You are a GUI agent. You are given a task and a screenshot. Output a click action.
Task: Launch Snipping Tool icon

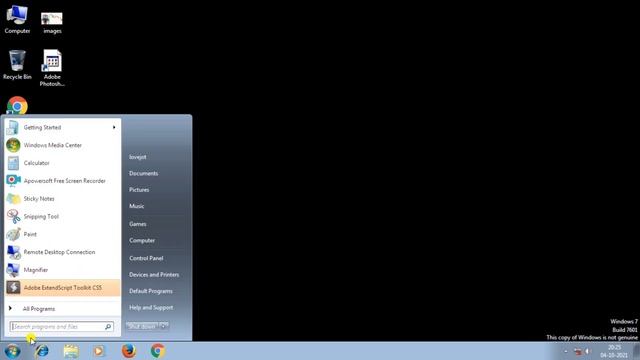pos(13,216)
